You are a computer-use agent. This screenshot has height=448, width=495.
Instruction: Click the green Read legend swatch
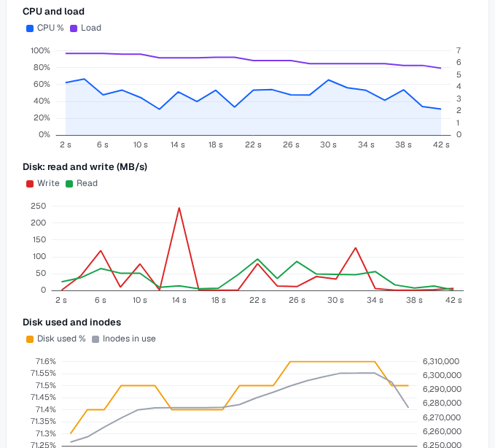69,184
